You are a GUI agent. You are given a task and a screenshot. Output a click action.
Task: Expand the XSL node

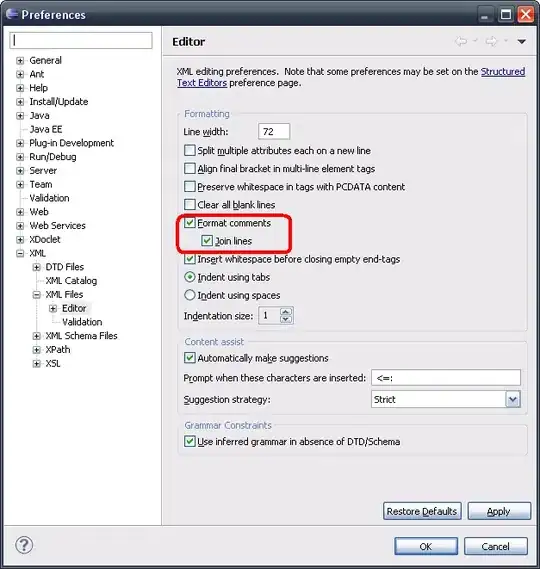coord(36,364)
